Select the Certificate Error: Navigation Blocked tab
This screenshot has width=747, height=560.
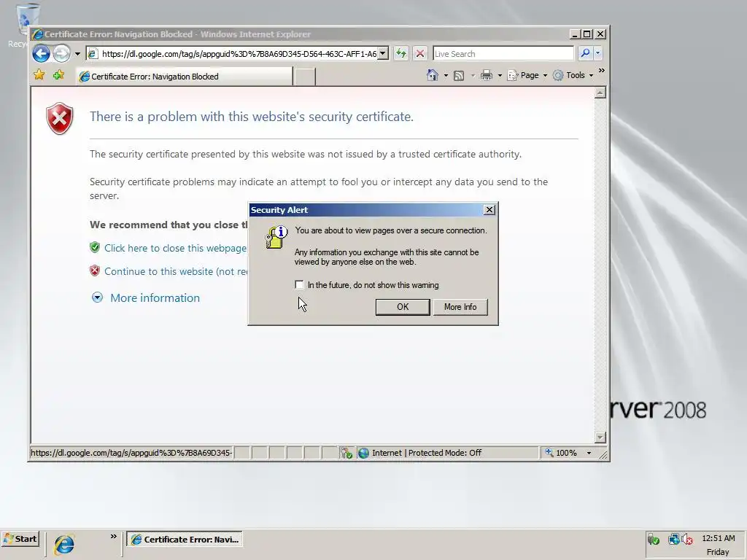(184, 76)
